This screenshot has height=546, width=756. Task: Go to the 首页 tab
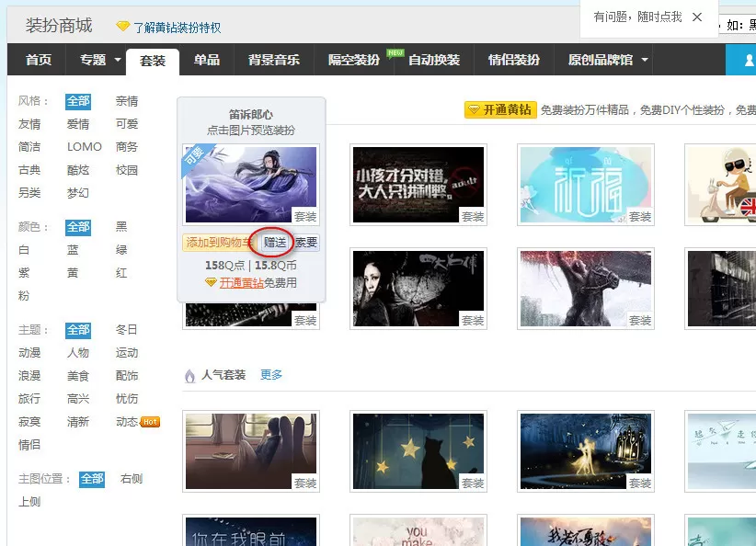[x=38, y=60]
